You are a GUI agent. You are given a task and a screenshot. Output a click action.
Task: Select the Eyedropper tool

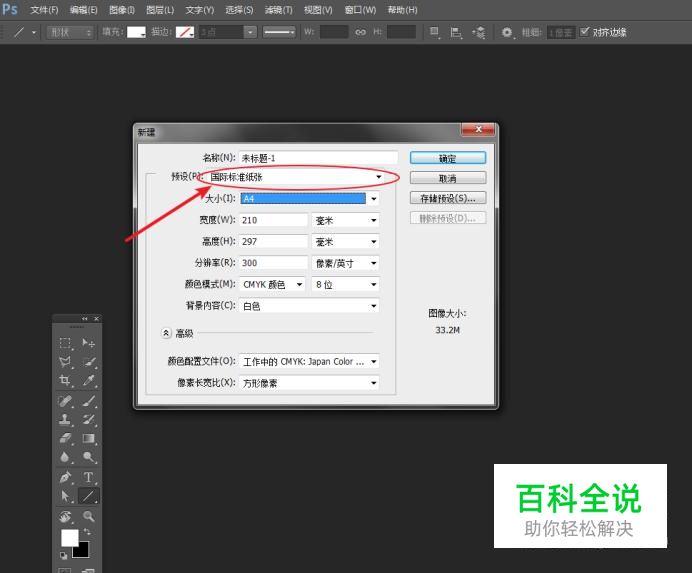point(89,381)
